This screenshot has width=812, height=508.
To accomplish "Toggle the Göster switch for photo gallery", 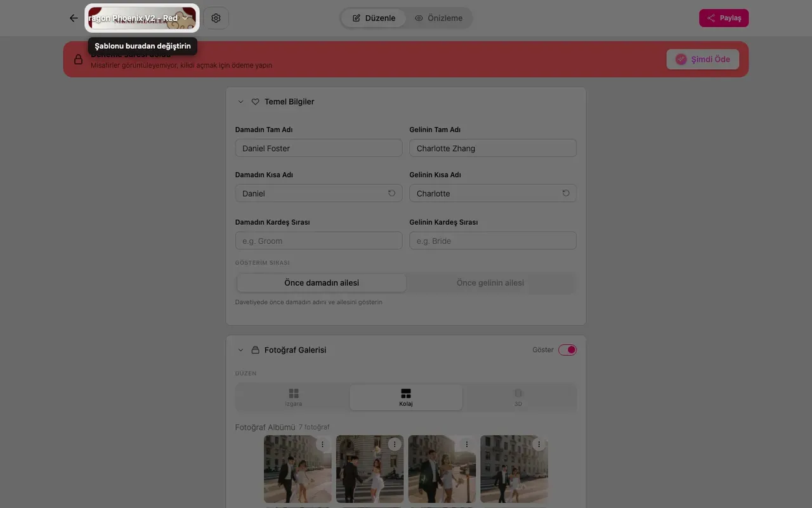I will tap(567, 350).
